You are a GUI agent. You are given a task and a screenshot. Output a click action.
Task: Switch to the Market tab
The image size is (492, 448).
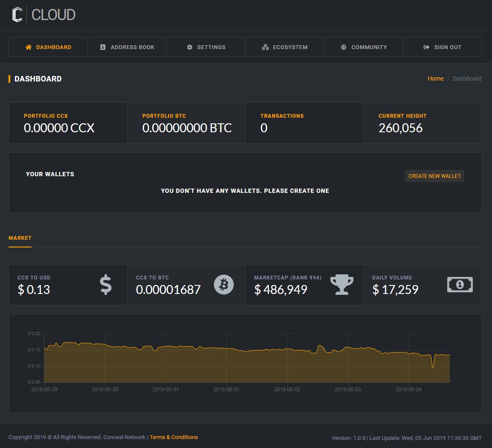(x=20, y=238)
